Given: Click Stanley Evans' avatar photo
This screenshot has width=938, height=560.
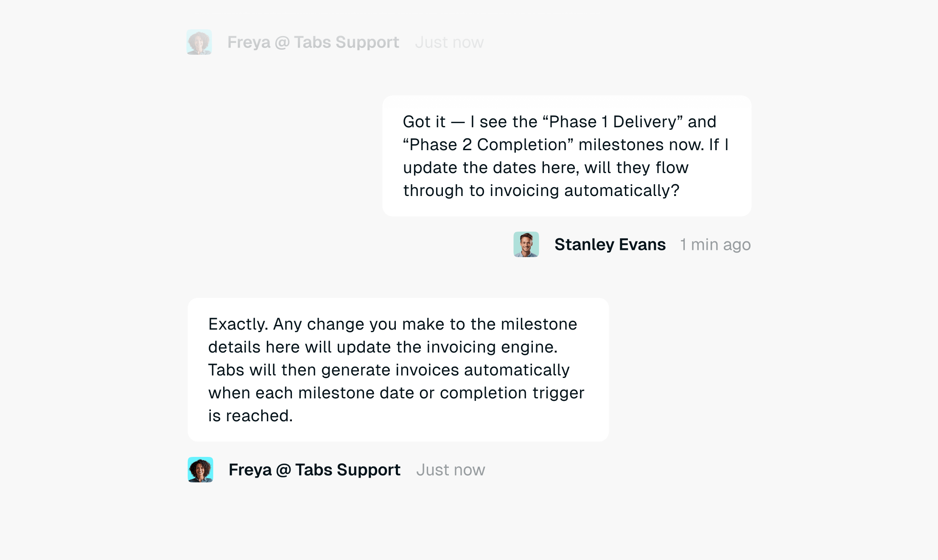Looking at the screenshot, I should click(526, 244).
